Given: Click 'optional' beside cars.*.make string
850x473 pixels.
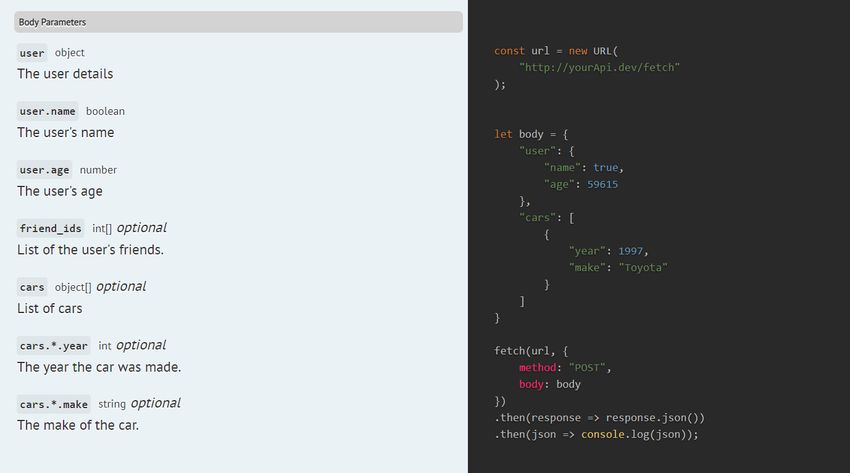Looking at the screenshot, I should pyautogui.click(x=156, y=404).
